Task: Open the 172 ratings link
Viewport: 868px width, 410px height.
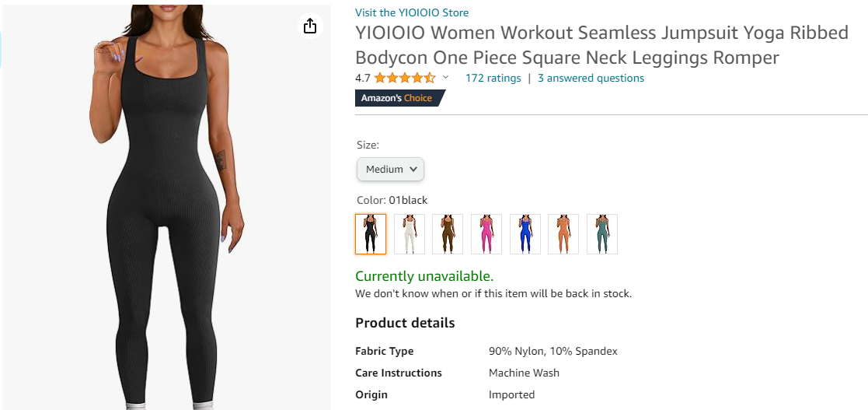Action: point(493,78)
